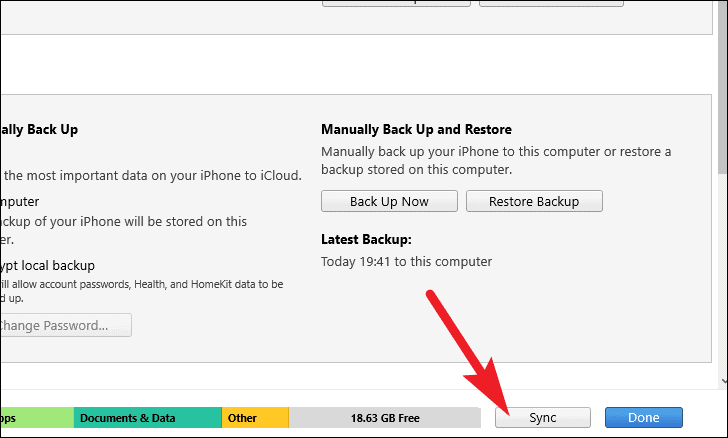The height and width of the screenshot is (438, 728).
Task: Click the Latest Backup label
Action: [366, 239]
